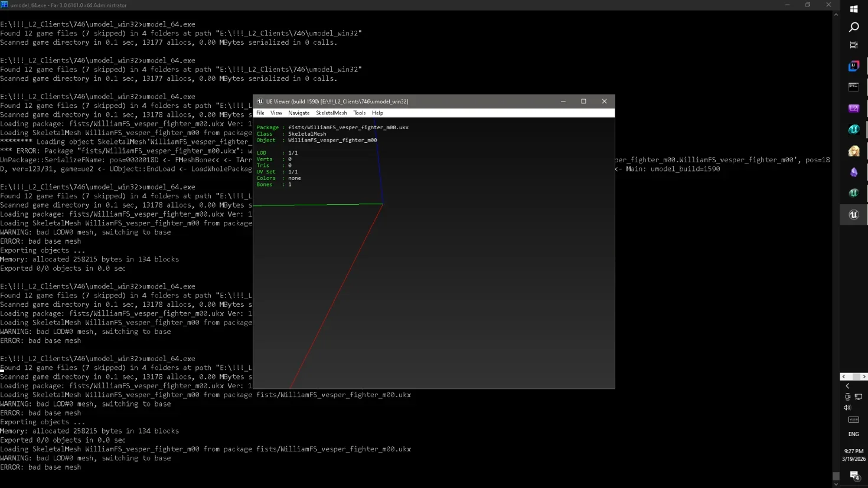The image size is (868, 488).
Task: Open the Tools menu in UE Viewer
Action: [x=360, y=113]
